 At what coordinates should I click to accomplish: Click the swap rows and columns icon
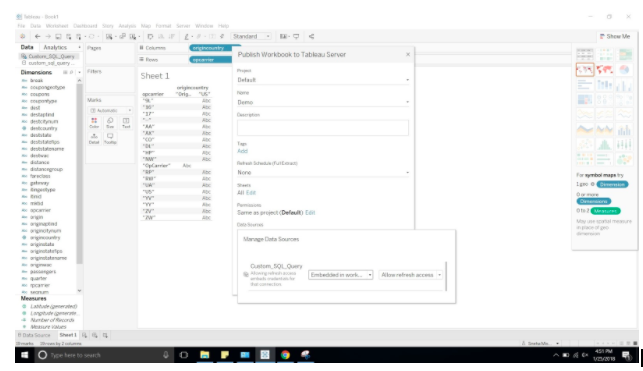click(150, 36)
